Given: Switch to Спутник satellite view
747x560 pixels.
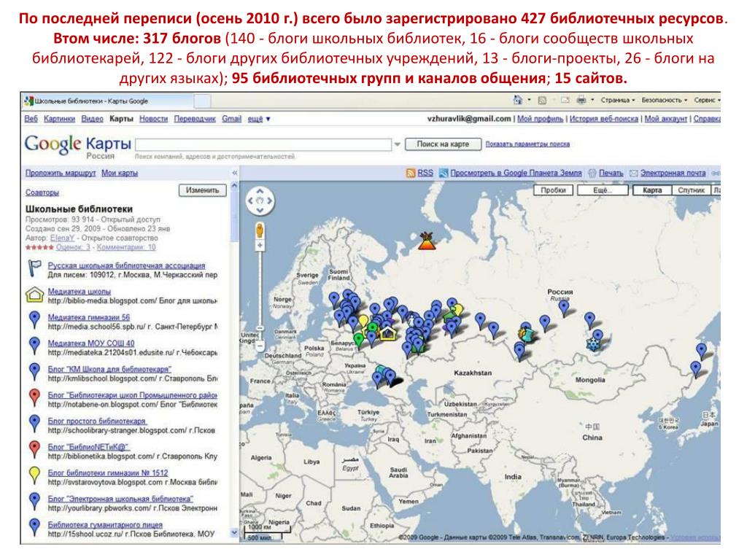Looking at the screenshot, I should click(692, 190).
